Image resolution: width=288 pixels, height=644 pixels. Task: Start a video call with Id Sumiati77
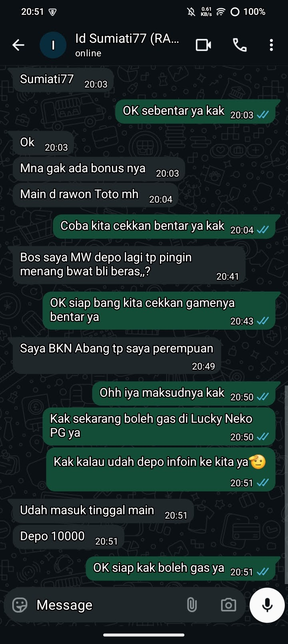[x=204, y=45]
